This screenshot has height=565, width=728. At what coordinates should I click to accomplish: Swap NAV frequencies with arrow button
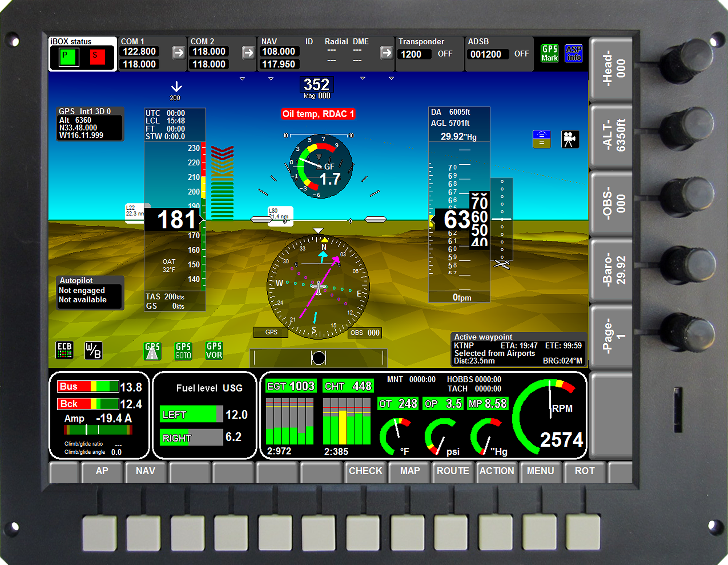click(386, 53)
